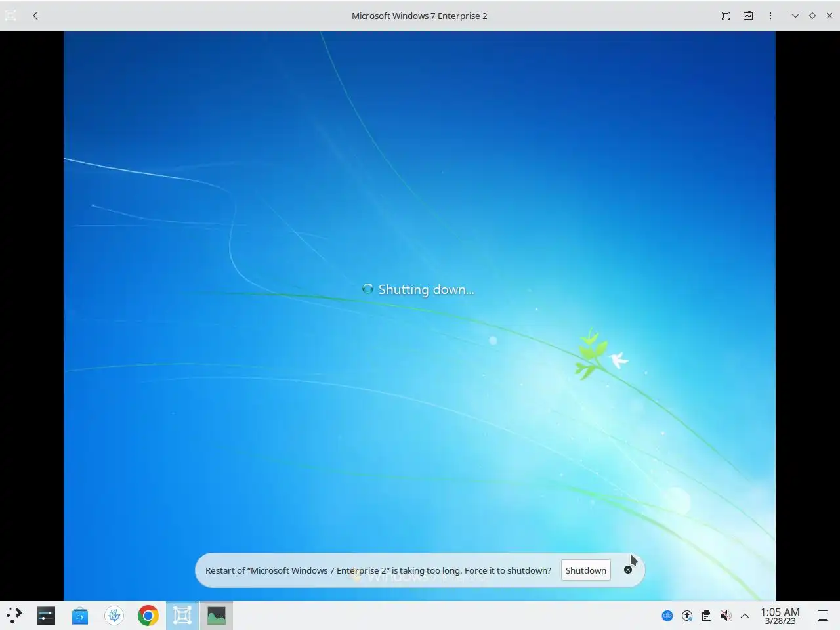Open the application launcher in the taskbar
This screenshot has height=630, width=840.
click(14, 616)
